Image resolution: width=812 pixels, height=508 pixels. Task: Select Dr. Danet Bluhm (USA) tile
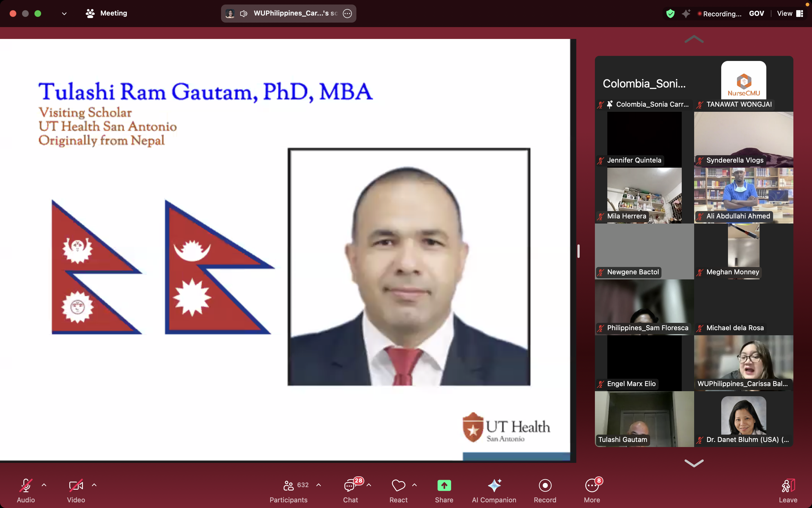click(743, 419)
